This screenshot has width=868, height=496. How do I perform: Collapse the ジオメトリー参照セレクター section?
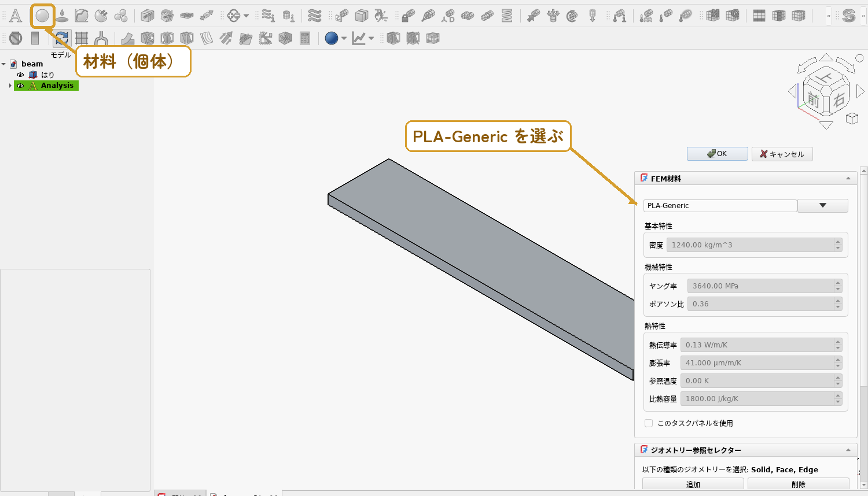pos(848,450)
